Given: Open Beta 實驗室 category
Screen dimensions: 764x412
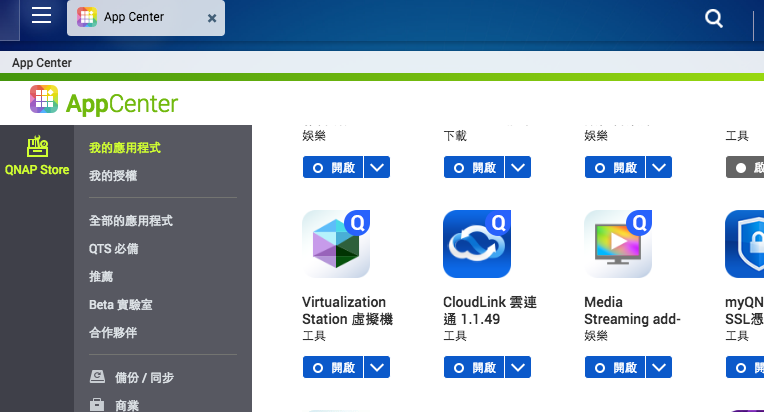Looking at the screenshot, I should coord(120,304).
